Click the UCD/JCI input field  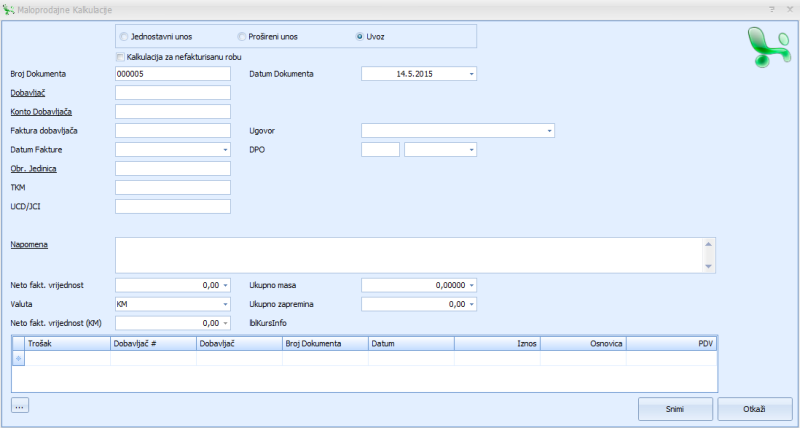tap(173, 207)
